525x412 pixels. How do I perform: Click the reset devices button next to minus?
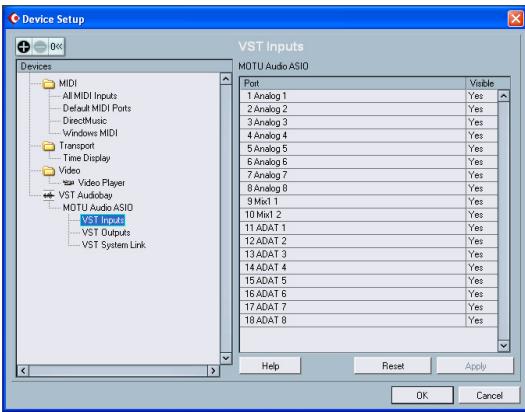[x=56, y=47]
